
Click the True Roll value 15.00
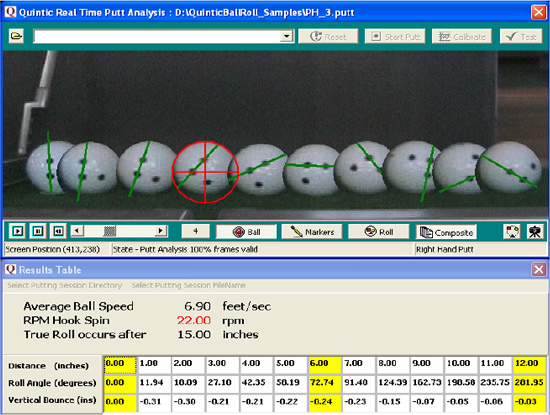(x=194, y=334)
